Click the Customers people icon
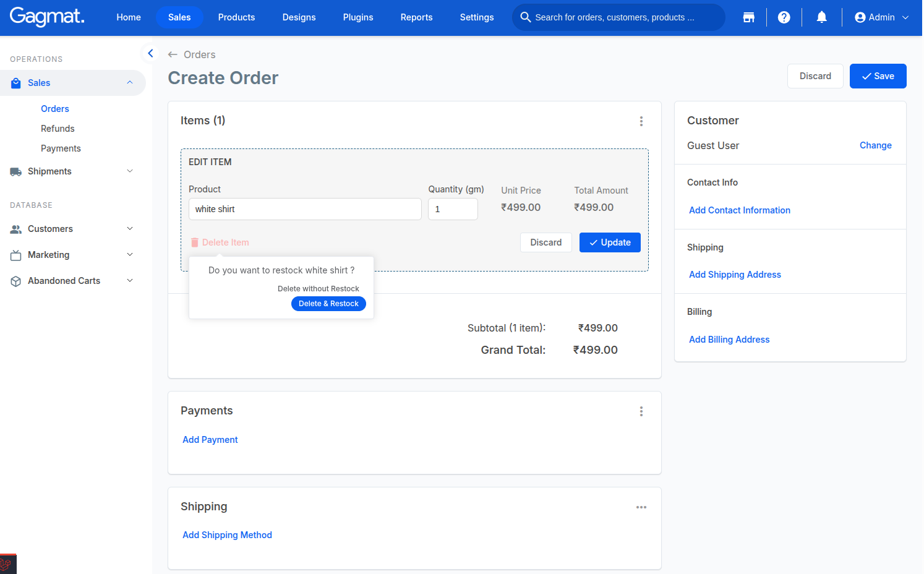Image resolution: width=924 pixels, height=574 pixels. (x=16, y=229)
